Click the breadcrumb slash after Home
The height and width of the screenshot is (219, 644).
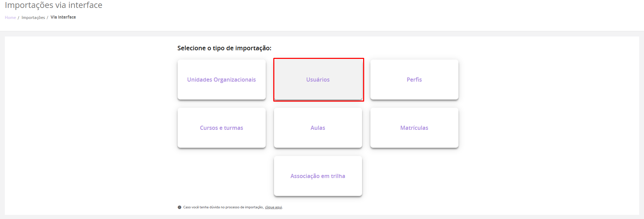click(19, 18)
